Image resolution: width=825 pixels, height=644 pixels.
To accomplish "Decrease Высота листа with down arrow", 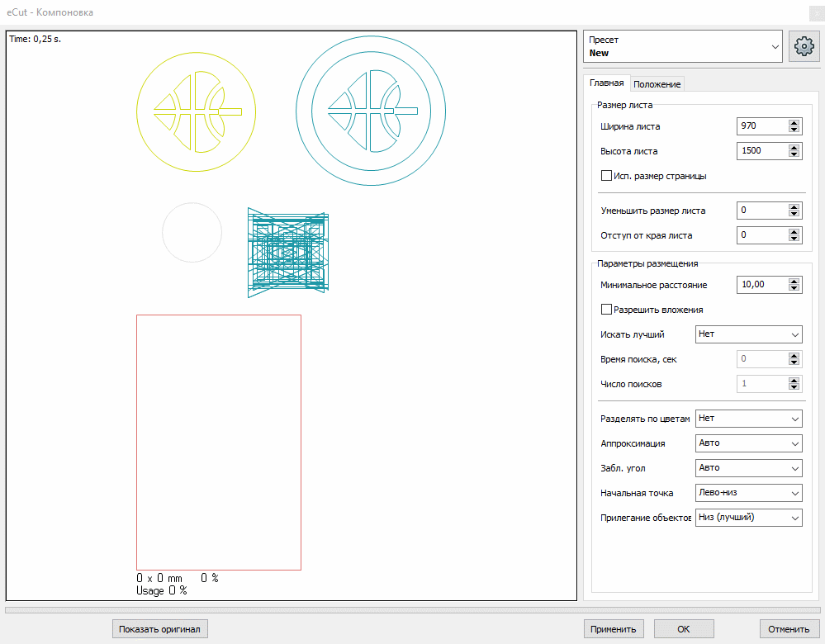I will point(794,154).
